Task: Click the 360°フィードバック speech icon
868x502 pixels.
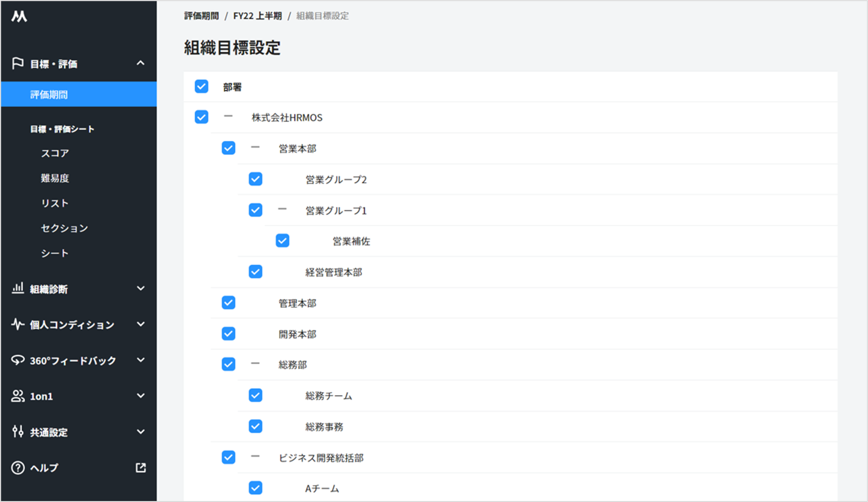Action: point(18,360)
